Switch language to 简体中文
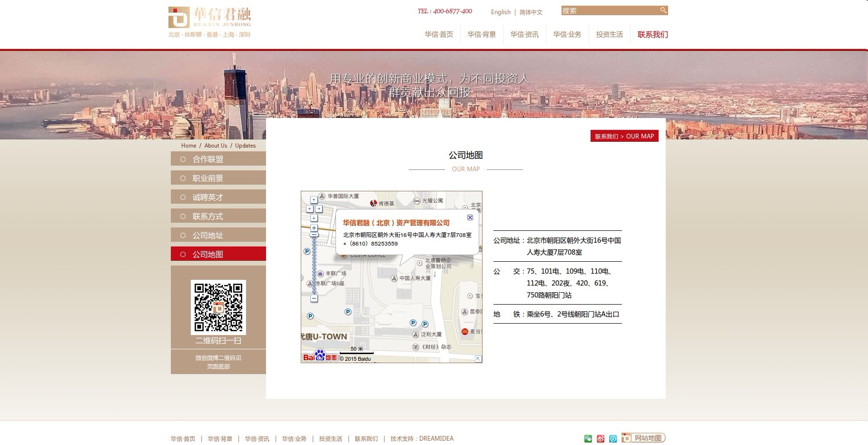Viewport: 868px width, 445px height. pyautogui.click(x=531, y=12)
